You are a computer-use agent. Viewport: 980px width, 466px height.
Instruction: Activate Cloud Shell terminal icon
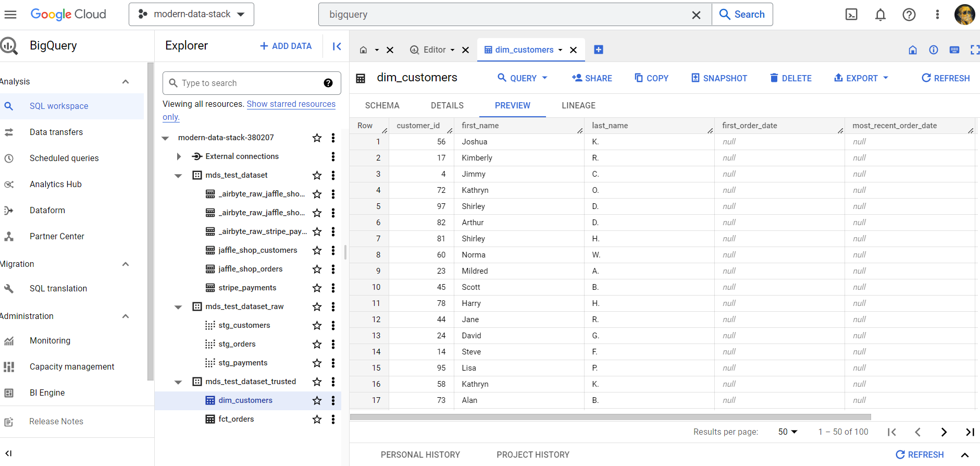tap(851, 15)
